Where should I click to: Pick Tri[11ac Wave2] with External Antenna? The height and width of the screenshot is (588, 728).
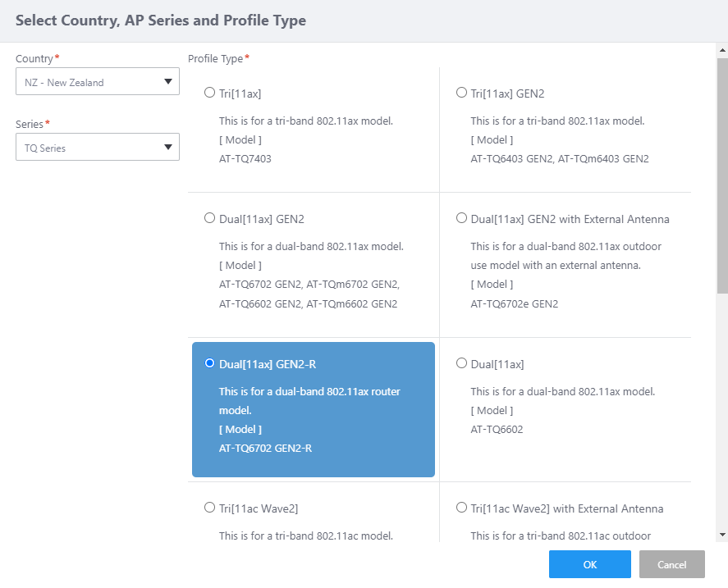tap(461, 508)
